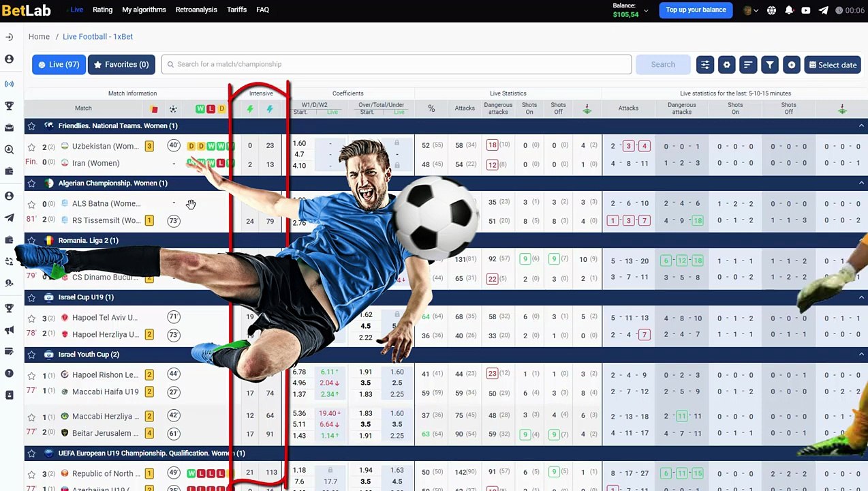Open notifications bell
This screenshot has height=491, width=868.
(789, 10)
